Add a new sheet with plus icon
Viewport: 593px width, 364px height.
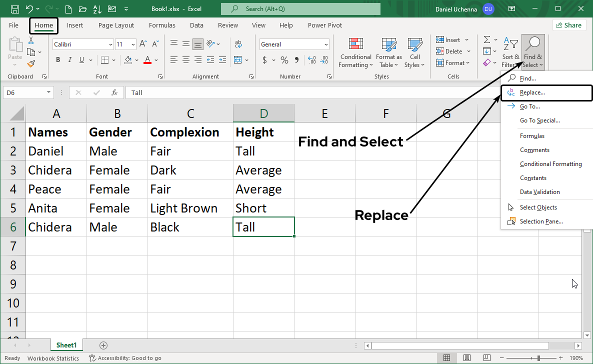[x=103, y=345]
